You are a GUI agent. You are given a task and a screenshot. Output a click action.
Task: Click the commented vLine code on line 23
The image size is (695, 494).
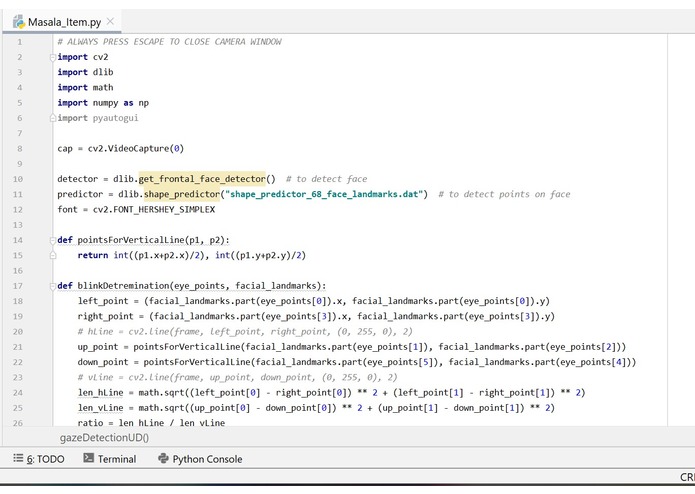pos(237,377)
